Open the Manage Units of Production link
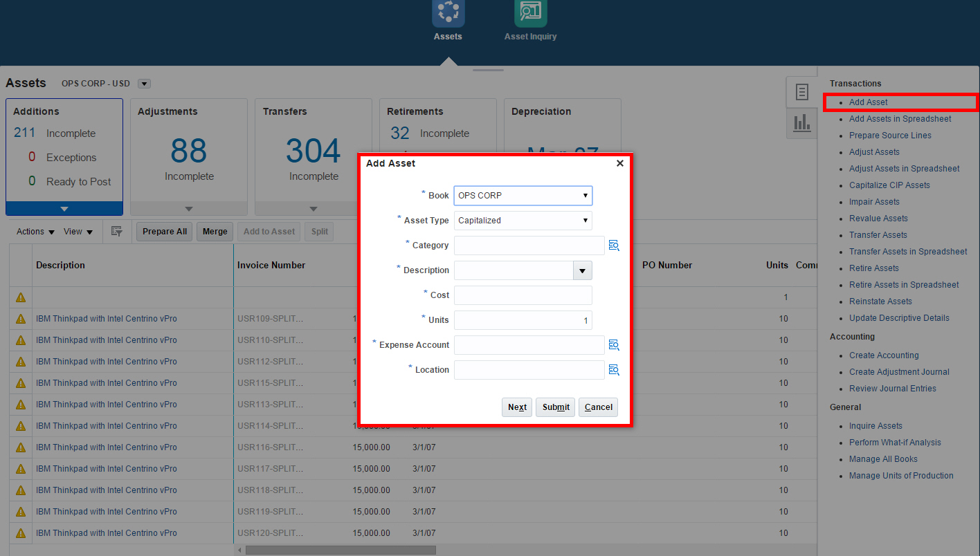The image size is (980, 556). [x=901, y=476]
